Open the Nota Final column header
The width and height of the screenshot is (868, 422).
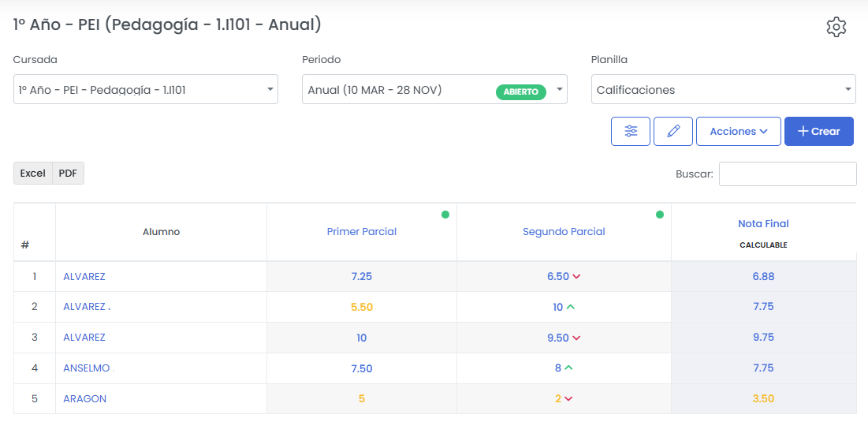(763, 224)
